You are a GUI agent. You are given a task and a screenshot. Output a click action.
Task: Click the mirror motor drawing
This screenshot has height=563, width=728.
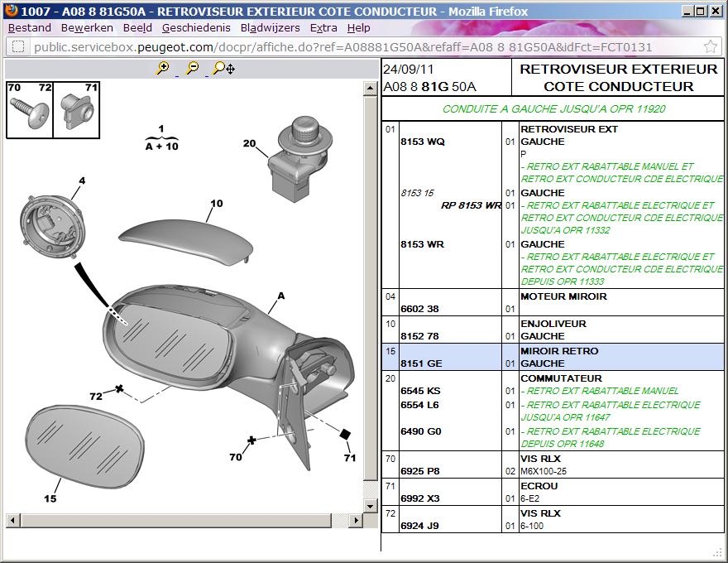[x=52, y=227]
